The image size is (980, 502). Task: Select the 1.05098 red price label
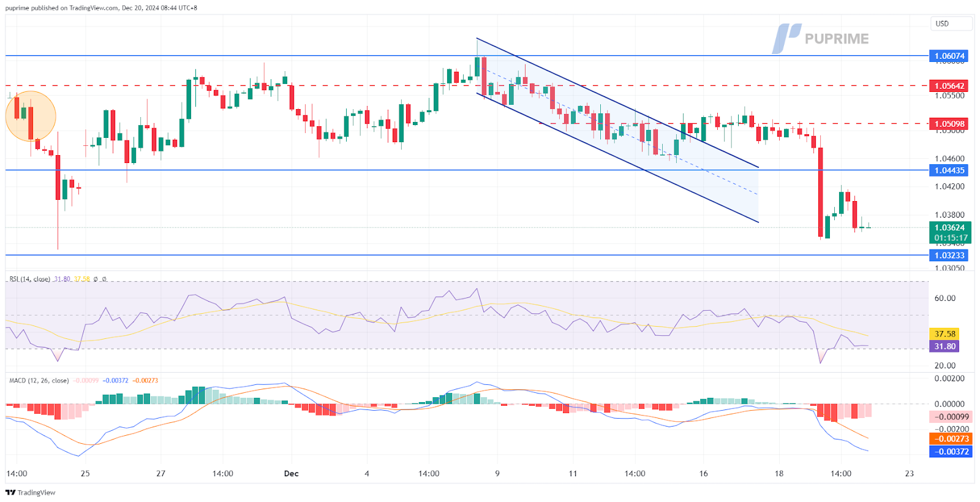pyautogui.click(x=949, y=124)
